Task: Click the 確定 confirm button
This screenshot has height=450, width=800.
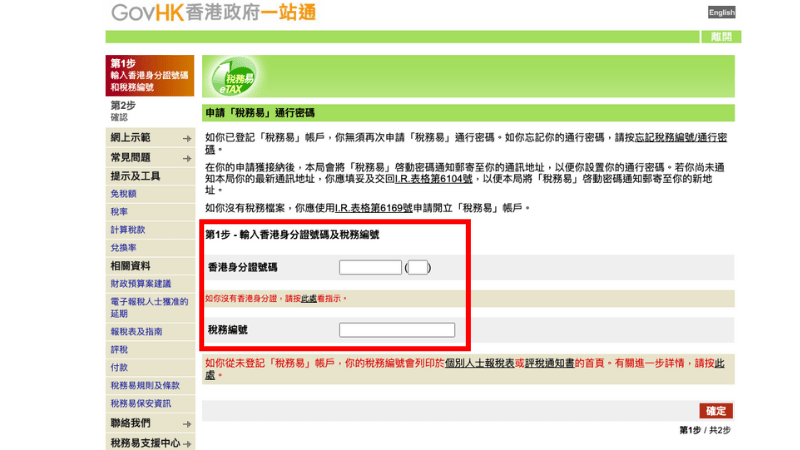Action: click(716, 411)
